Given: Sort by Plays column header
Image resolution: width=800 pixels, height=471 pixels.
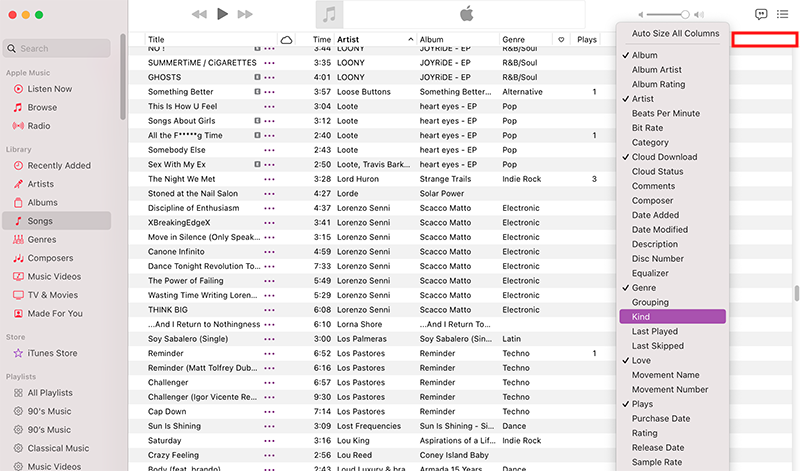Looking at the screenshot, I should [586, 39].
